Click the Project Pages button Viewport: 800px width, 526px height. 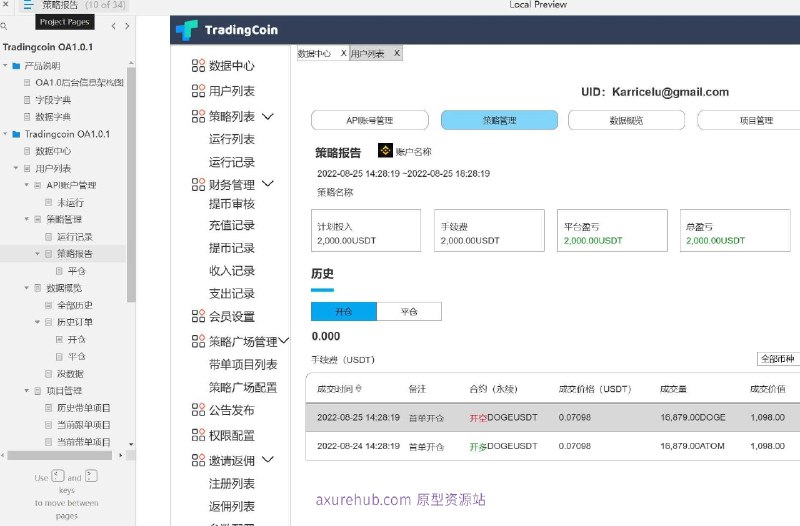click(x=64, y=22)
